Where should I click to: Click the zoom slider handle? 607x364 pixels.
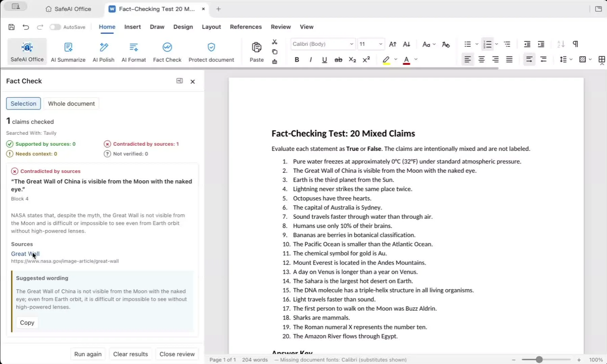tap(539, 360)
